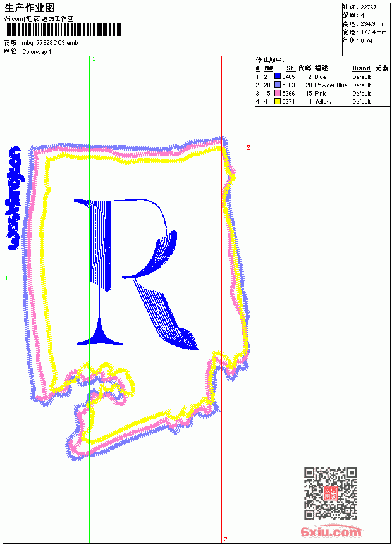Click the Blue color swatch

tap(277, 77)
